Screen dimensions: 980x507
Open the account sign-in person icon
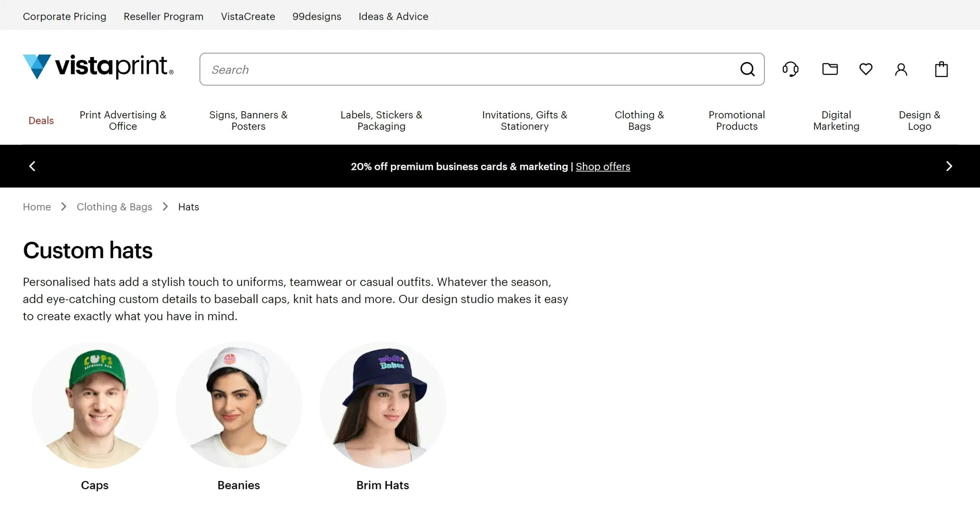tap(901, 69)
